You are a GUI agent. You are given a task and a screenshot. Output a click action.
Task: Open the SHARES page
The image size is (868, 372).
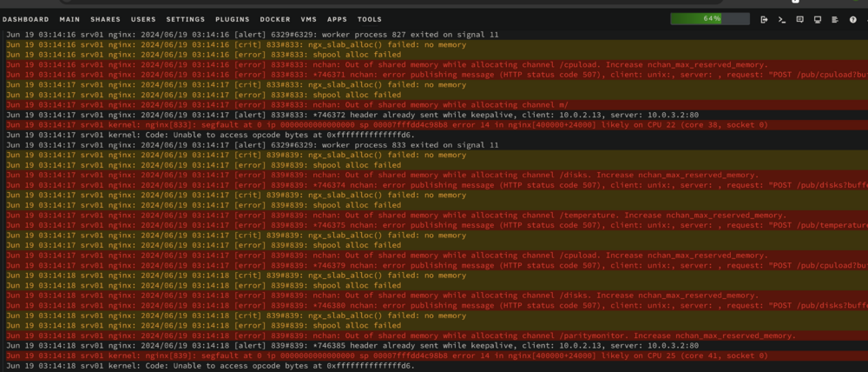pyautogui.click(x=105, y=19)
